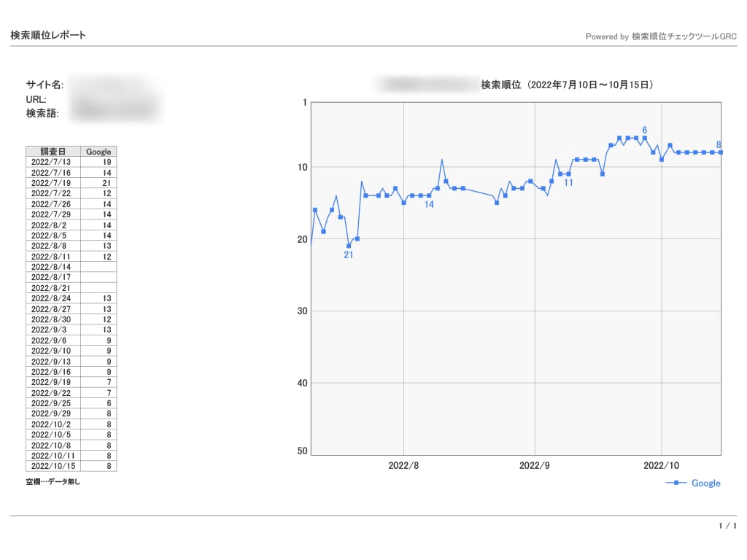
Task: Select the data point labeled 21
Action: 349,246
